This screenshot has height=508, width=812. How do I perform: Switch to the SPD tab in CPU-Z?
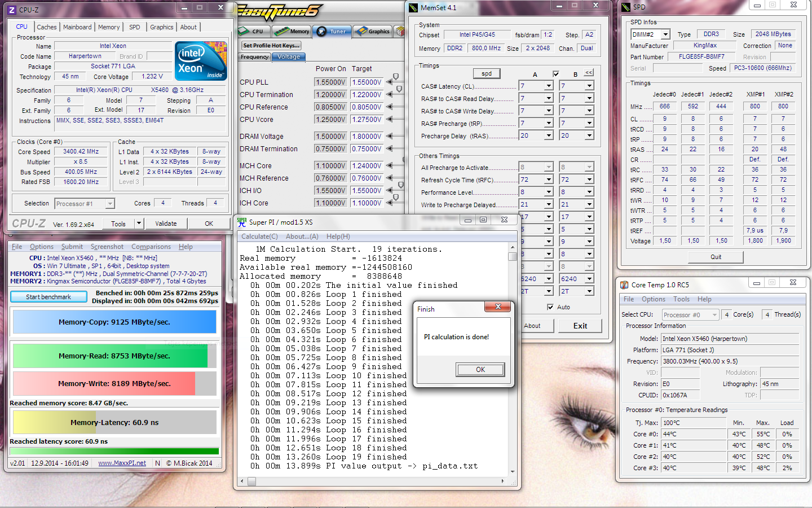click(x=134, y=27)
